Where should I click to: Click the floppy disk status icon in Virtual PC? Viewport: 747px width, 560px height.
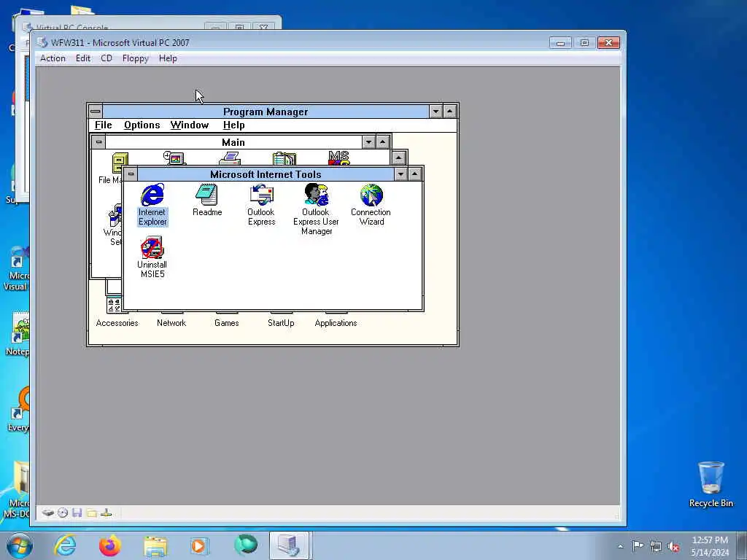(x=77, y=513)
